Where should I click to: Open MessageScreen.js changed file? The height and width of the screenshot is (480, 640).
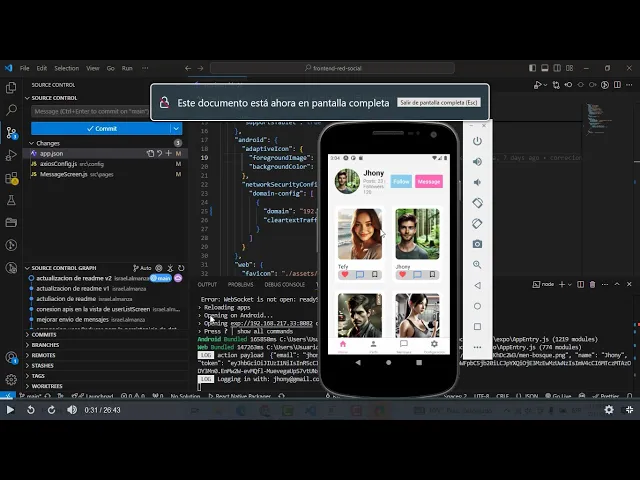point(63,174)
